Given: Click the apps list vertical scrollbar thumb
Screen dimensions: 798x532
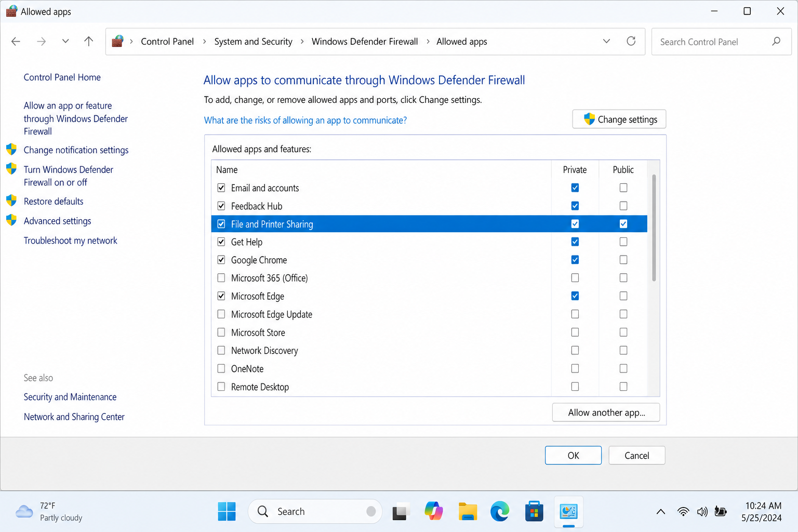Looking at the screenshot, I should click(x=654, y=228).
